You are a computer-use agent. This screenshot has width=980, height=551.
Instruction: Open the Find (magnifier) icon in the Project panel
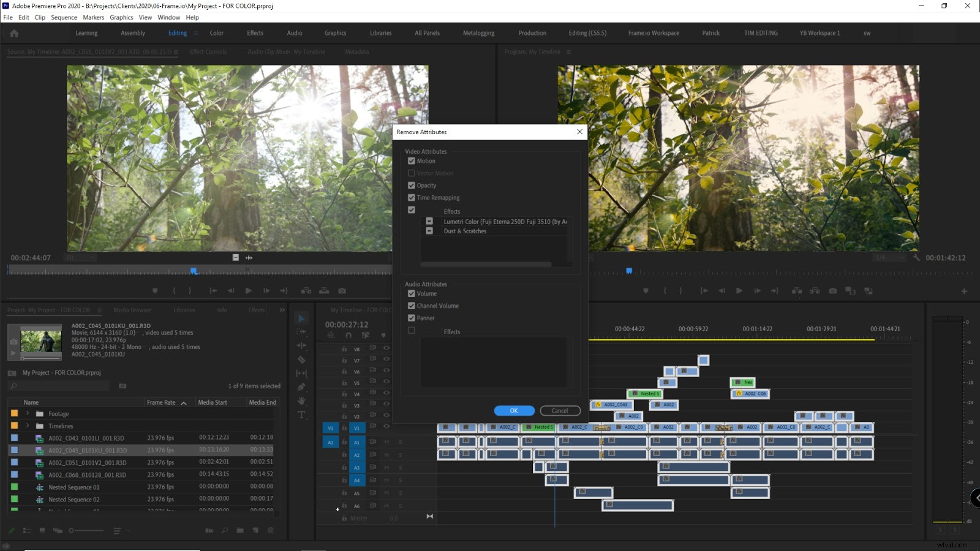tap(225, 531)
